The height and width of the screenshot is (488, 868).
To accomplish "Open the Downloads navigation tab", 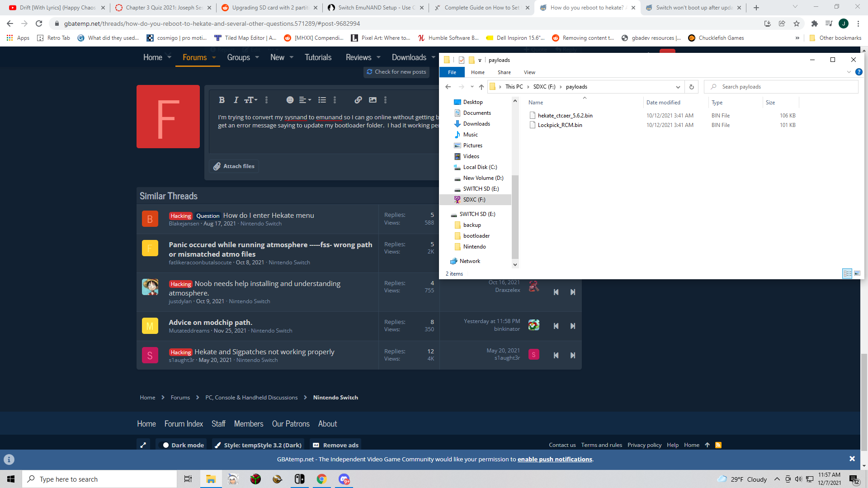I will [x=409, y=57].
